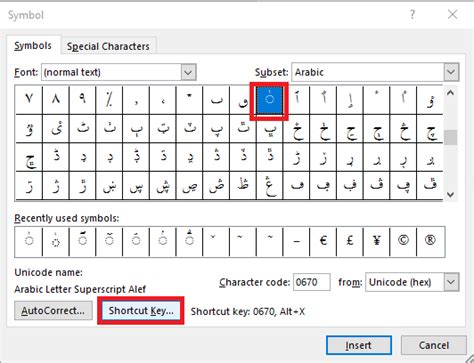Open the Shortcut Key... dialog button

(141, 311)
